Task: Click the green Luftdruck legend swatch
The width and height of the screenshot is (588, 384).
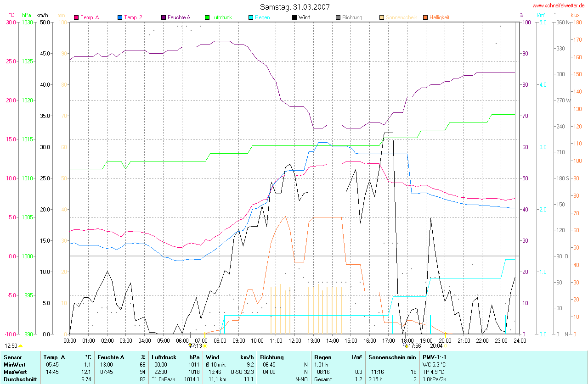Action: pyautogui.click(x=207, y=17)
